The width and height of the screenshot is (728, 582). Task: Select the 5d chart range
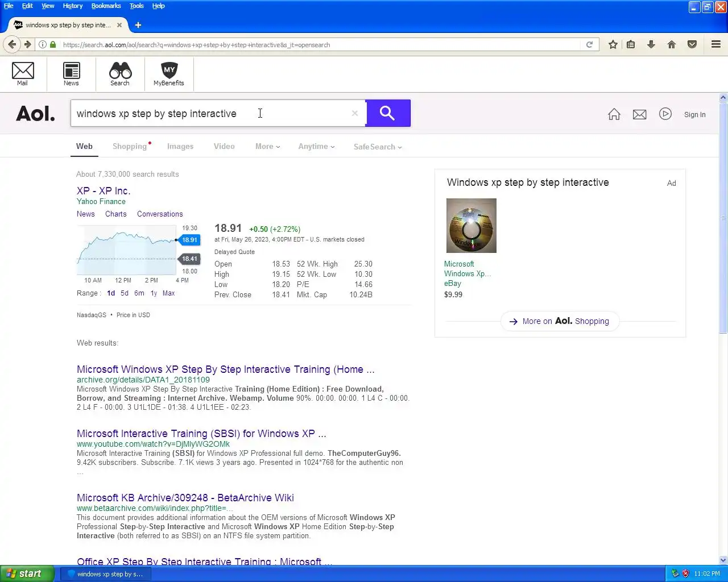pyautogui.click(x=125, y=293)
